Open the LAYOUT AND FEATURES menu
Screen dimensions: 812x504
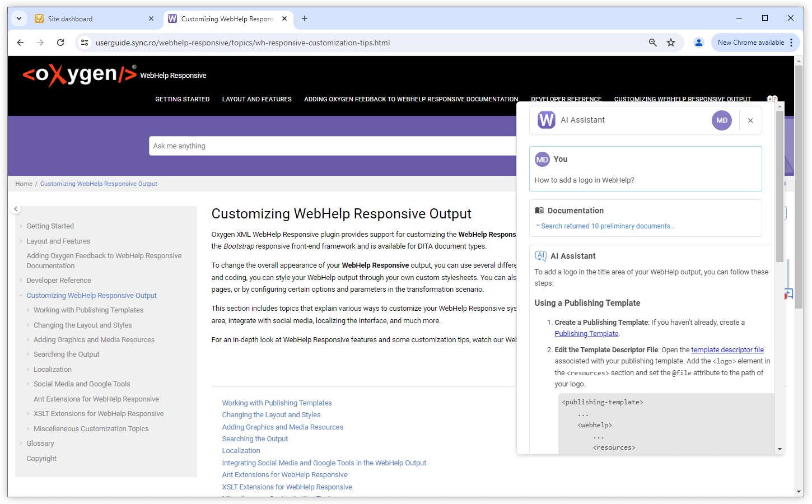tap(256, 99)
